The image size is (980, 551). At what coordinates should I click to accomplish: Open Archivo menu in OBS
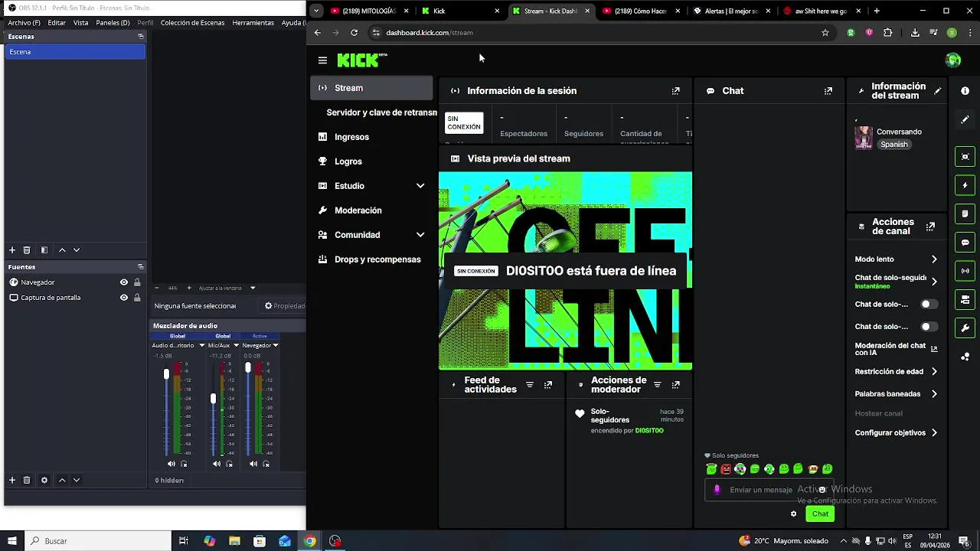point(24,23)
